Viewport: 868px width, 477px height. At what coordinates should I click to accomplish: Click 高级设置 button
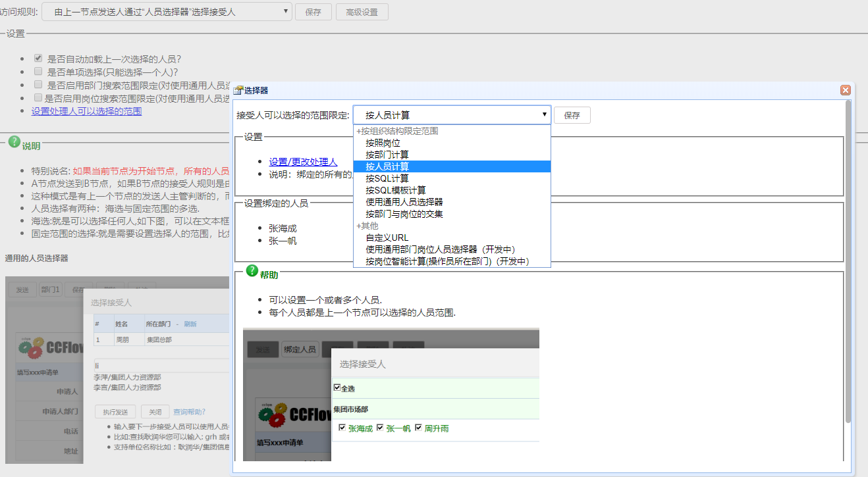(362, 12)
